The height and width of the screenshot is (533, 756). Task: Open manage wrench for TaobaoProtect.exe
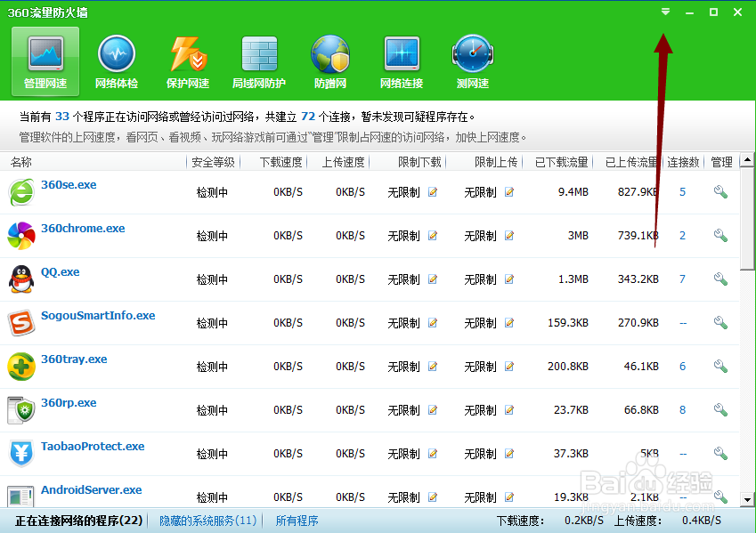(x=720, y=454)
